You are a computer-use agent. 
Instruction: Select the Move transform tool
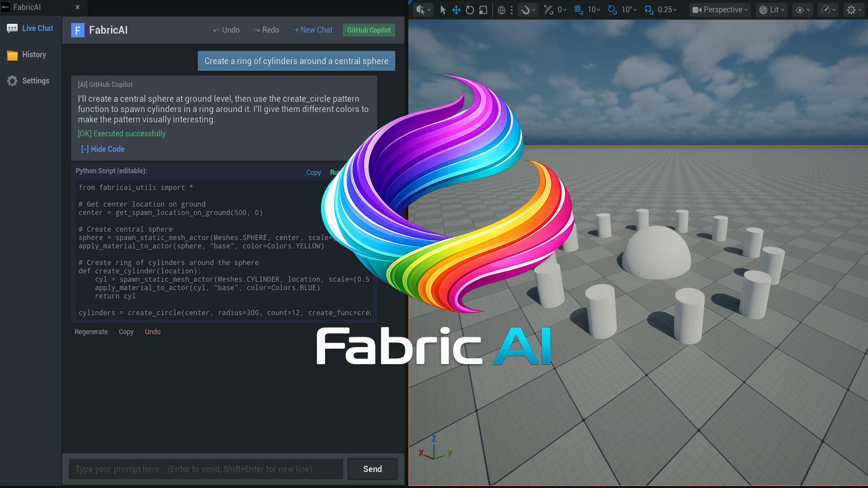click(456, 9)
